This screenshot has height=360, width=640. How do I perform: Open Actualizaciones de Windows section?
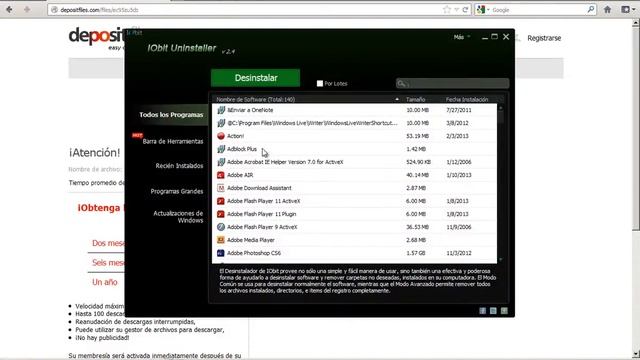(x=178, y=217)
